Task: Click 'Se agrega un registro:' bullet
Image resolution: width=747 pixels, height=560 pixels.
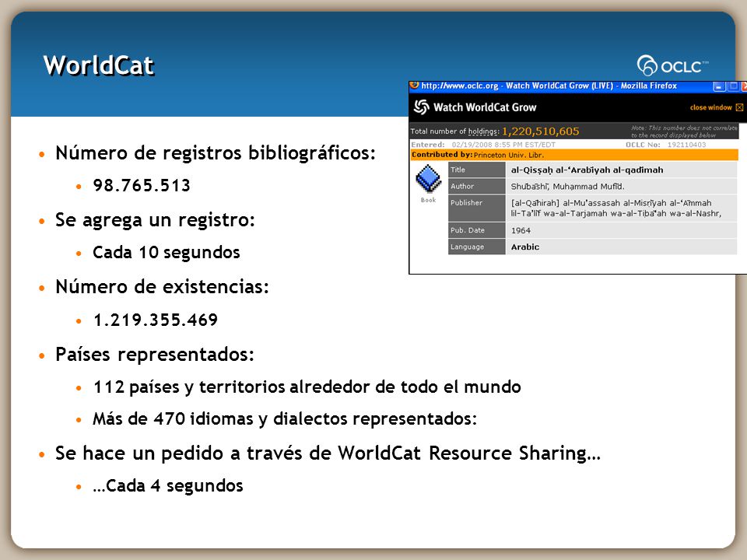Action: [155, 220]
